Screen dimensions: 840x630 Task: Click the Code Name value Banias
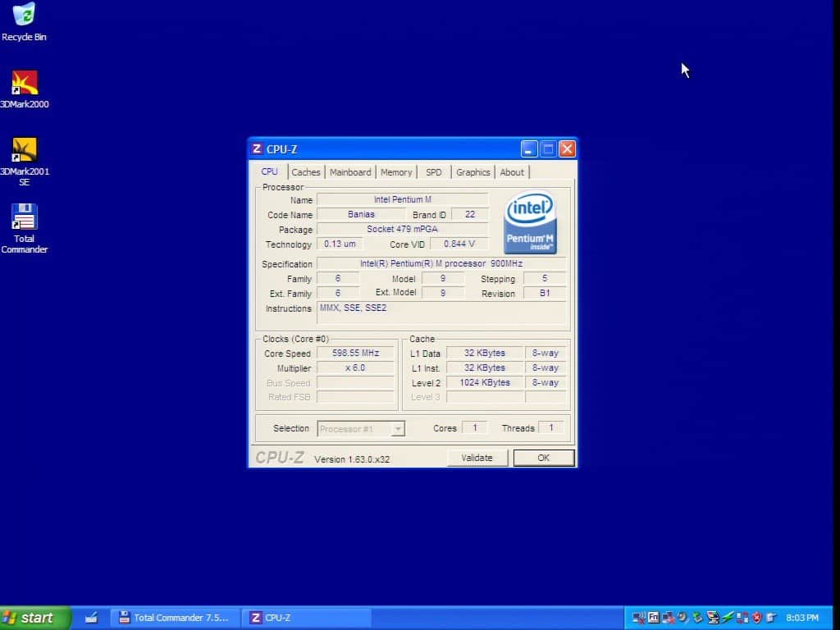(x=361, y=214)
